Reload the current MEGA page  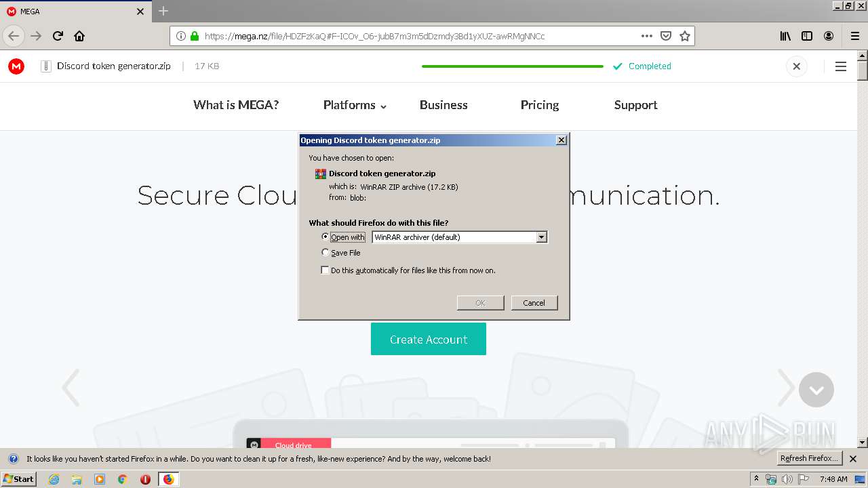58,36
